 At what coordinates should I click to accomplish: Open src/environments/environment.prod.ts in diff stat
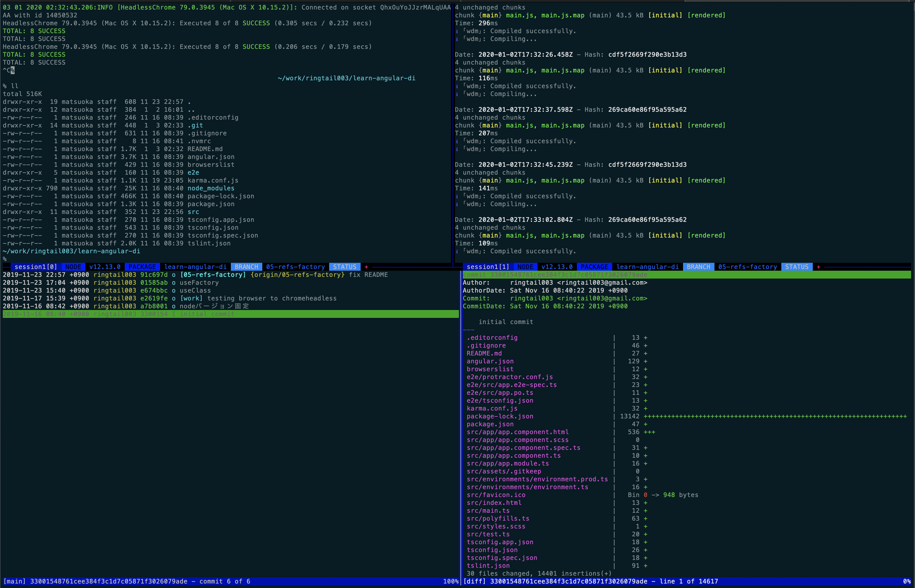(537, 479)
